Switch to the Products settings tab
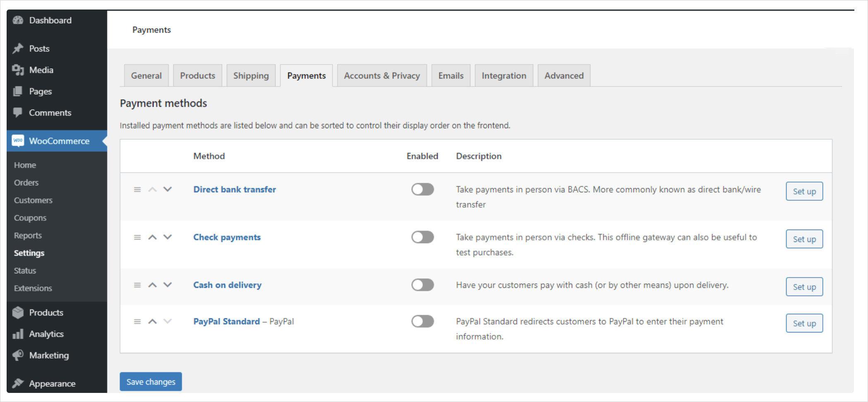The image size is (868, 402). tap(198, 76)
